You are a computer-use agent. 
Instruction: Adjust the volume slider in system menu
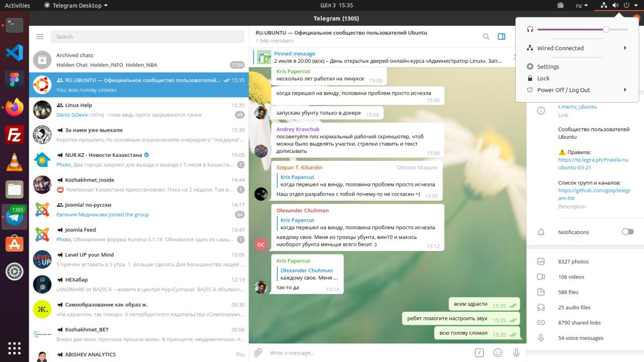point(583,30)
